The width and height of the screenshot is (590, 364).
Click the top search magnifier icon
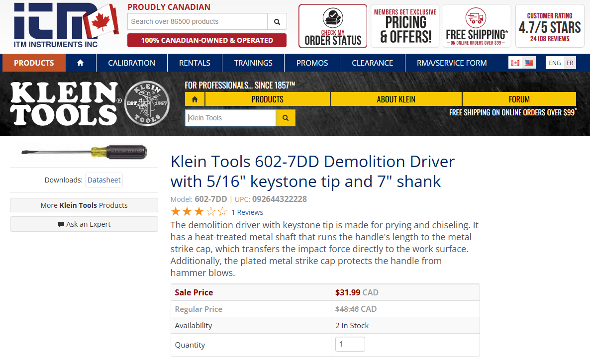277,21
